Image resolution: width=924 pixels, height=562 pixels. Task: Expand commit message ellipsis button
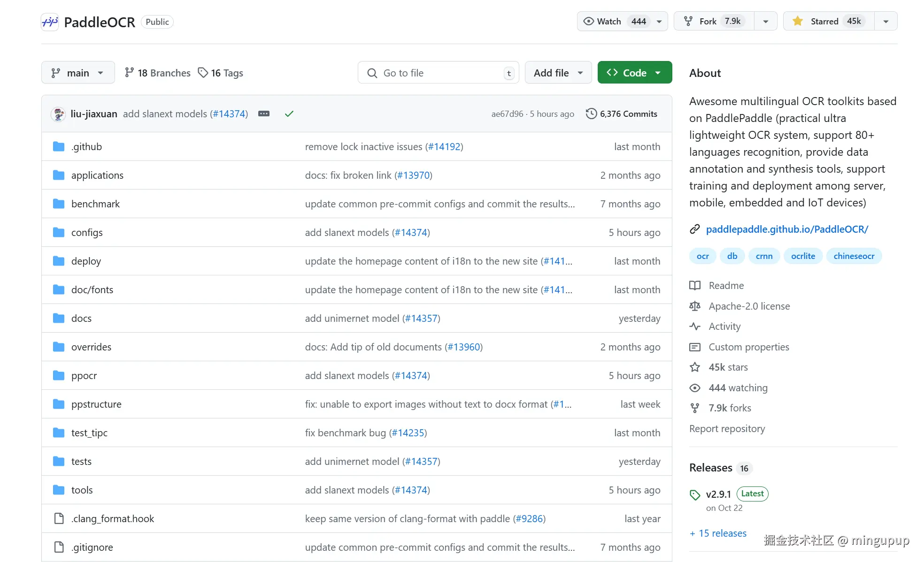[264, 114]
